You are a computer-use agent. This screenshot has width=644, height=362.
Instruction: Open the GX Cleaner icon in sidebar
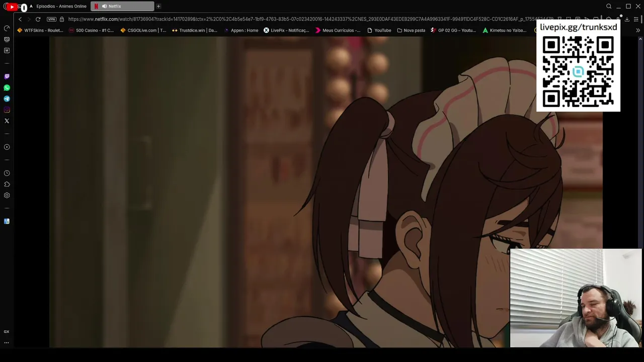pos(7,39)
